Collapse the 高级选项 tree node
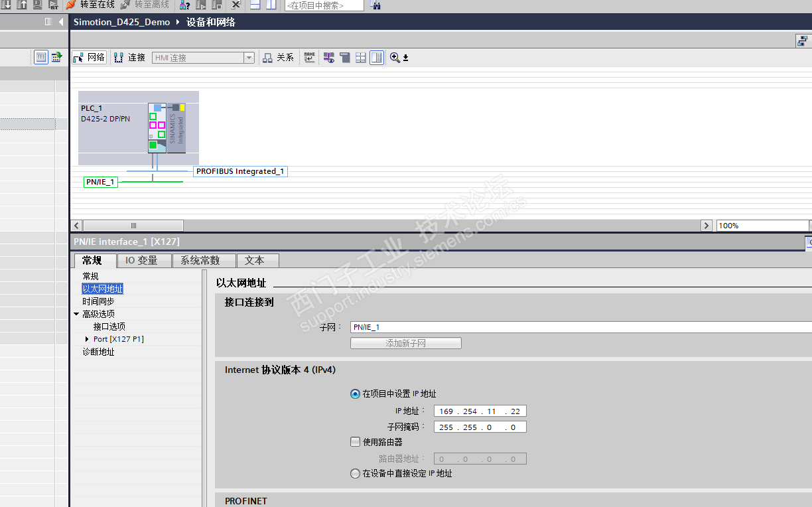 click(76, 314)
